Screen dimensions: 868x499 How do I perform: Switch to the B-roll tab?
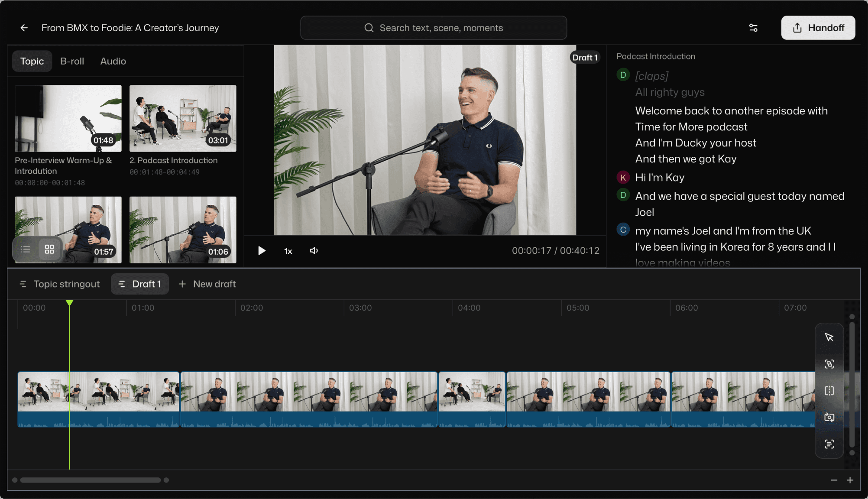tap(72, 61)
